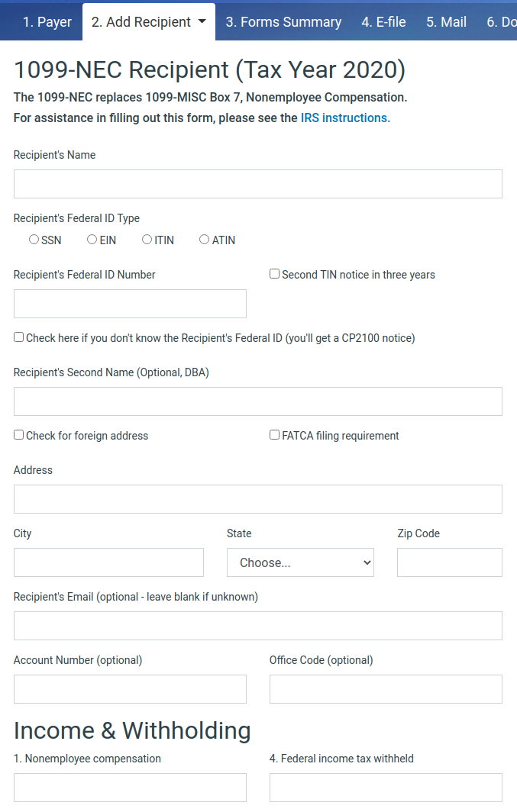This screenshot has width=517, height=812.
Task: Click the Recipient's Name field
Action: pos(257,184)
